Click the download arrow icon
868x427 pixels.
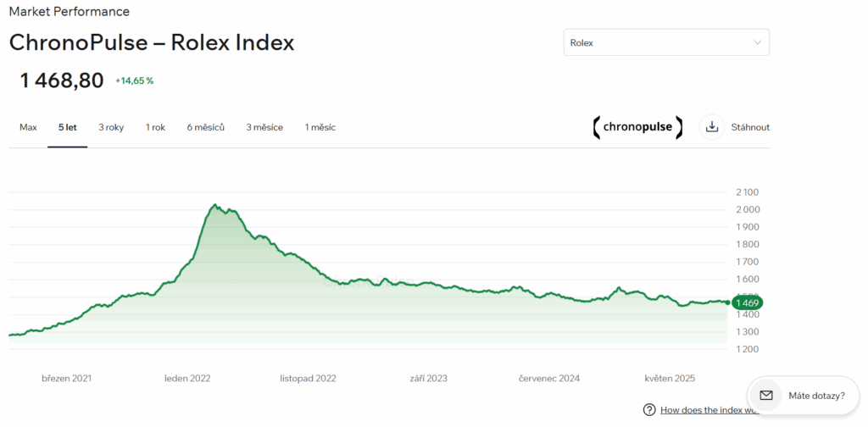(712, 127)
